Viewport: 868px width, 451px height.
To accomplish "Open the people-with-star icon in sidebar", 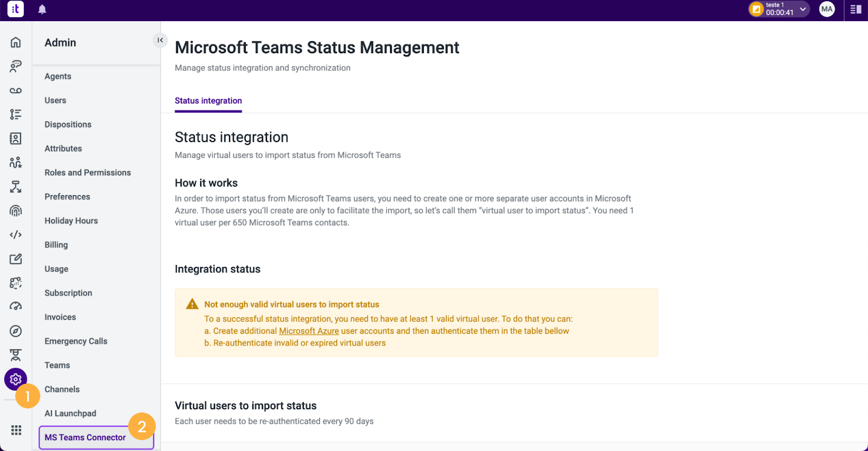I will coord(16,163).
